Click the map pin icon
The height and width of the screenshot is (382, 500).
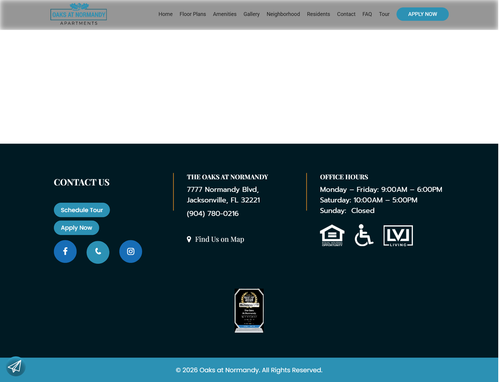click(189, 239)
